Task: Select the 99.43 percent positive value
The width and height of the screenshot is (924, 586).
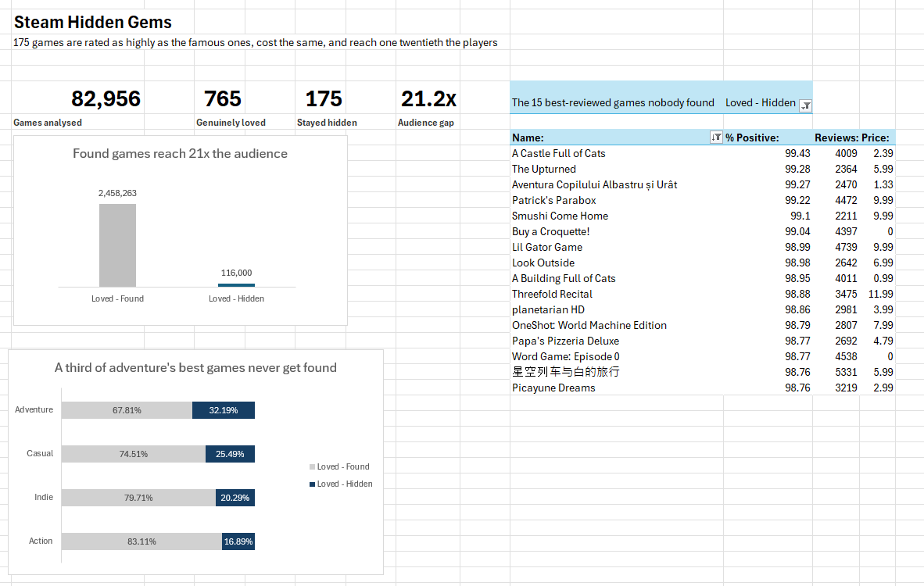Action: point(797,153)
